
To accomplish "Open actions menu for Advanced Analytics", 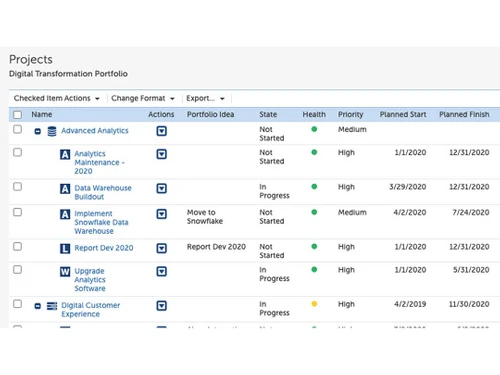I will coord(162,131).
